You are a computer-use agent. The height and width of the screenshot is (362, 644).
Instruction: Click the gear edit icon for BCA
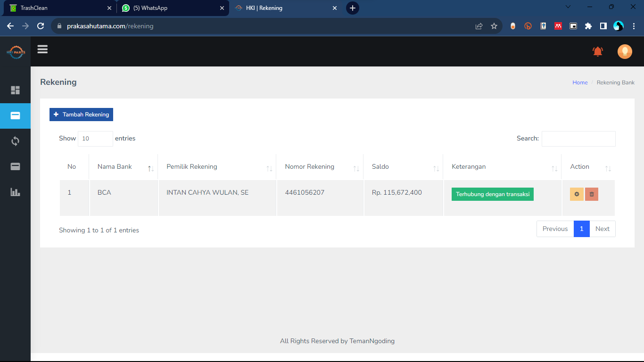(x=577, y=194)
